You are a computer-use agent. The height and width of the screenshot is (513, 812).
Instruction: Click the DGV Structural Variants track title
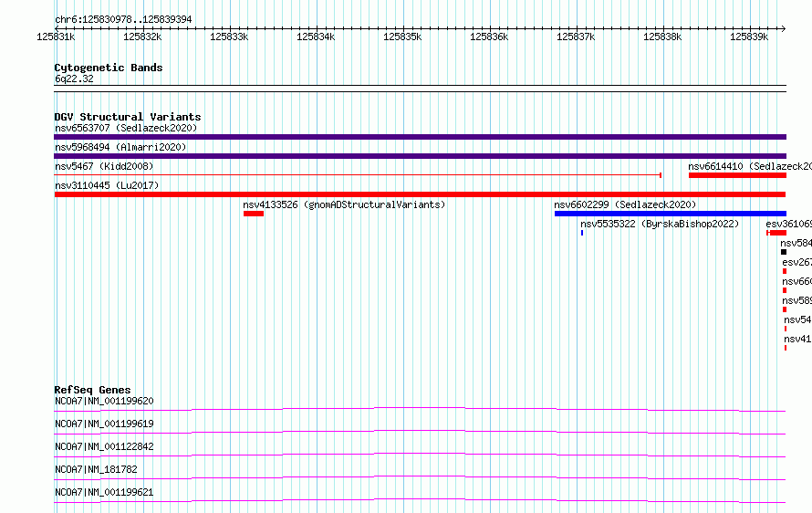(x=128, y=117)
